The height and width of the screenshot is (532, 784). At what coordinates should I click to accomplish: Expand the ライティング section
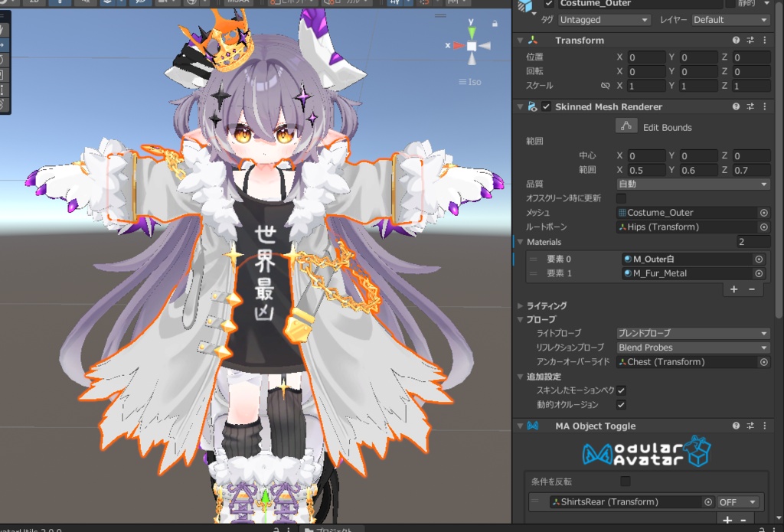click(520, 305)
